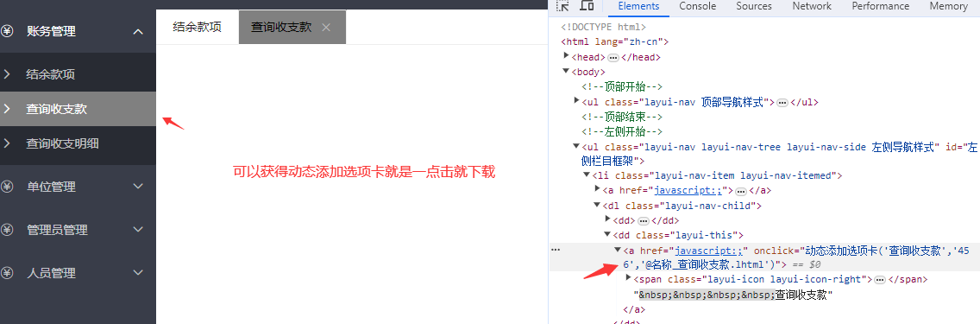Select the <html lang="zh-cn"> line
980x324 pixels.
pyautogui.click(x=615, y=42)
